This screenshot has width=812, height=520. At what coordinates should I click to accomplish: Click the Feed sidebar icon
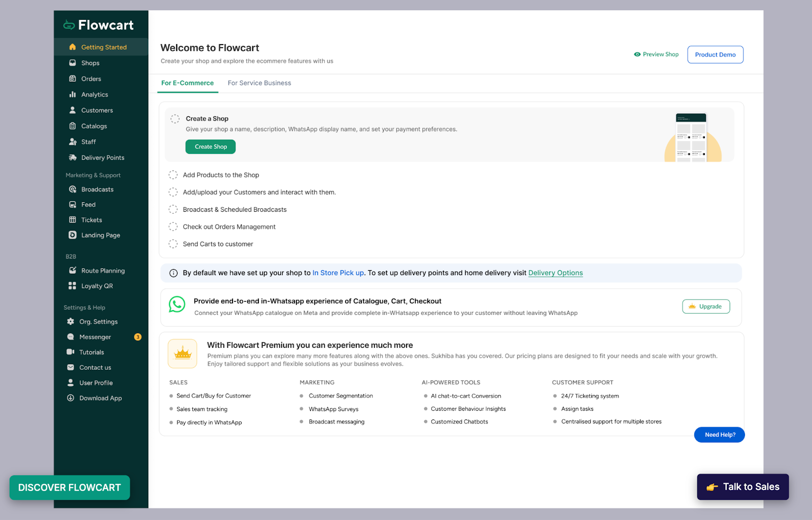point(73,205)
